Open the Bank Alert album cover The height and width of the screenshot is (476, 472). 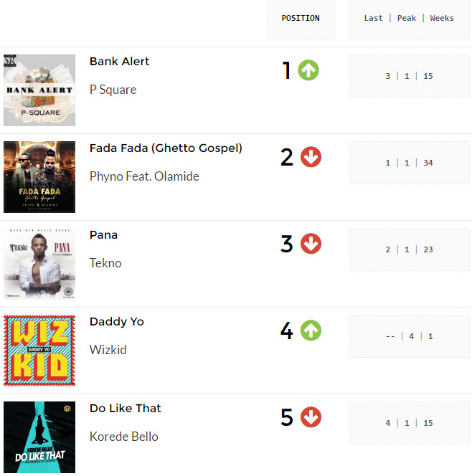[x=39, y=90]
